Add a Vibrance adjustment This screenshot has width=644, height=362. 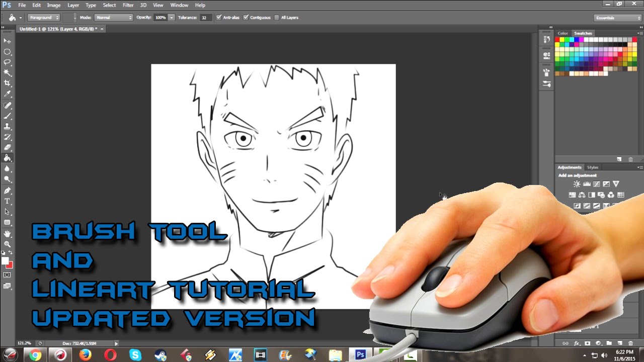coord(616,184)
